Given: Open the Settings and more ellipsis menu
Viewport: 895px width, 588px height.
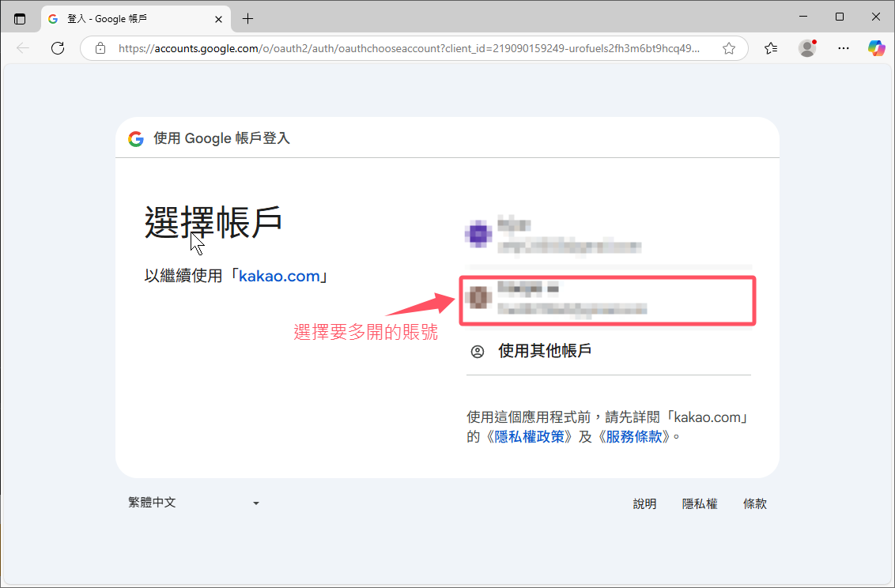Looking at the screenshot, I should click(844, 48).
